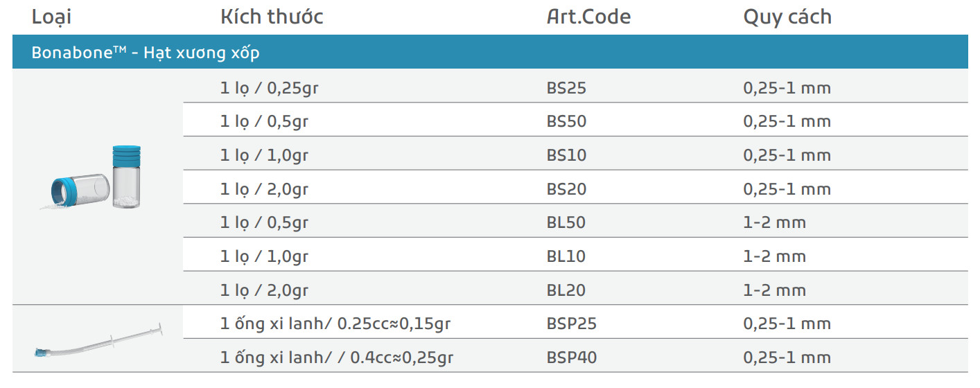Click article code BS20
The height and width of the screenshot is (388, 980).
tap(566, 188)
